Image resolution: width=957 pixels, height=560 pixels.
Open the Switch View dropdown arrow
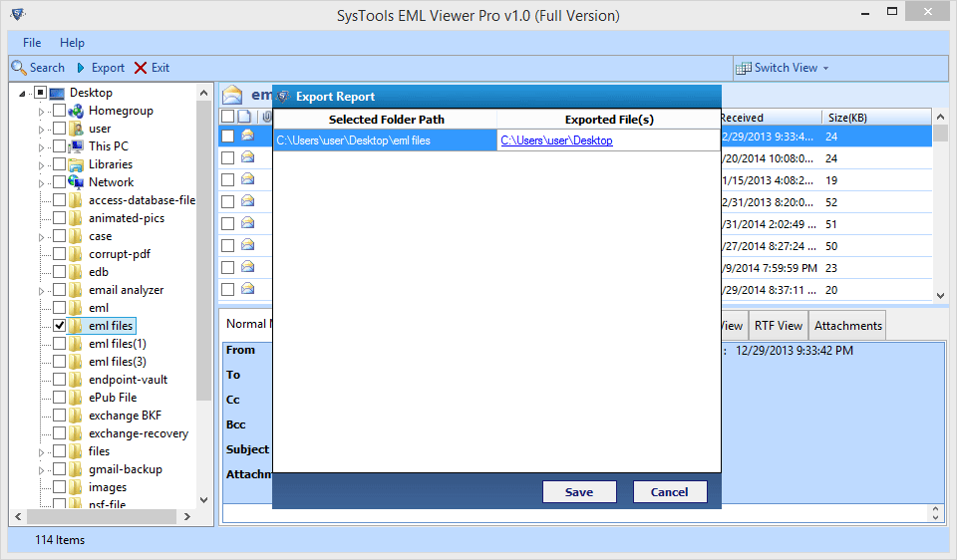(825, 69)
